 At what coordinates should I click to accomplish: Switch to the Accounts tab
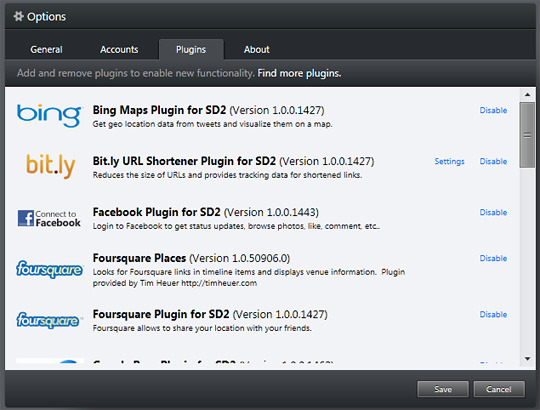pyautogui.click(x=119, y=50)
